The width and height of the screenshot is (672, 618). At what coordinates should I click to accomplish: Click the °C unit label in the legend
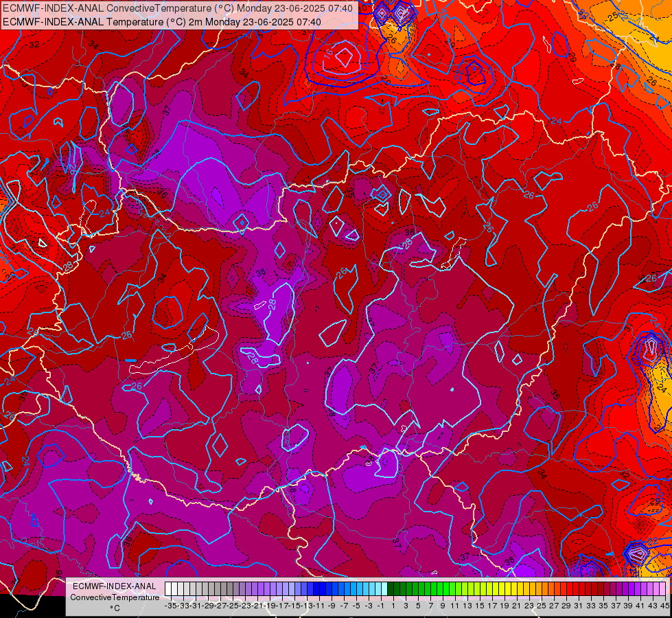(115, 608)
